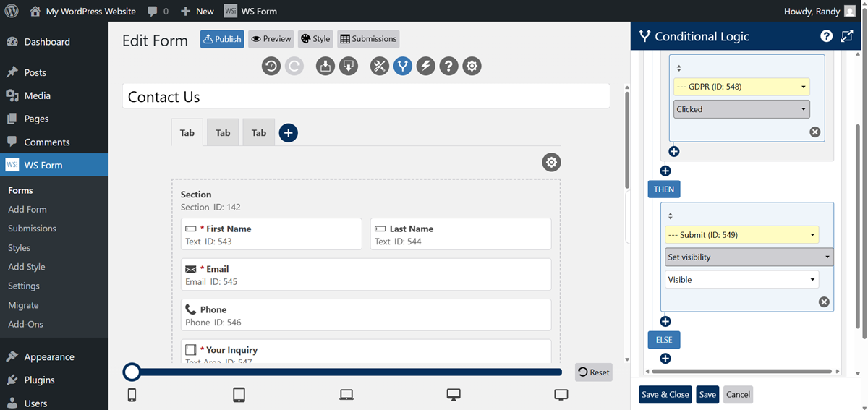Click the help icon in Conditional Logic header
868x410 pixels.
(x=826, y=36)
